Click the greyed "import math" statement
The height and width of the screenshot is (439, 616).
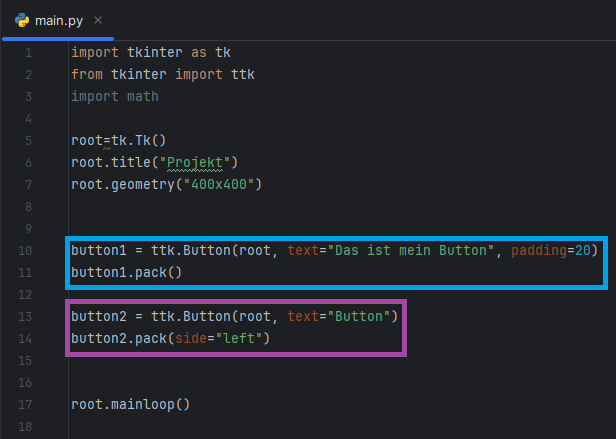point(115,96)
